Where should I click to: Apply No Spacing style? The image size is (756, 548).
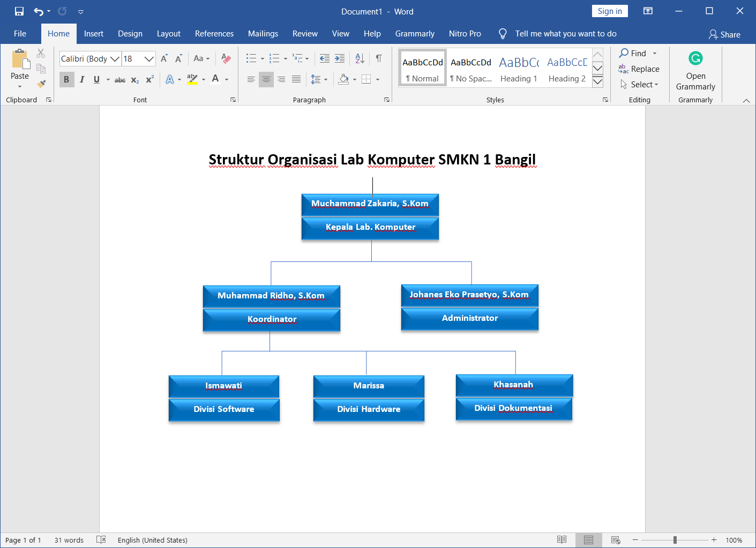click(x=471, y=67)
